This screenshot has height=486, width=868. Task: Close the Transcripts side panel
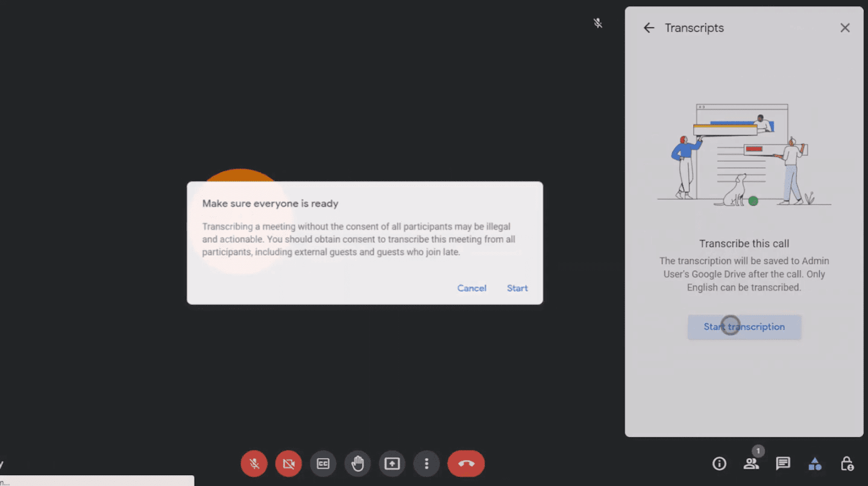(x=845, y=28)
